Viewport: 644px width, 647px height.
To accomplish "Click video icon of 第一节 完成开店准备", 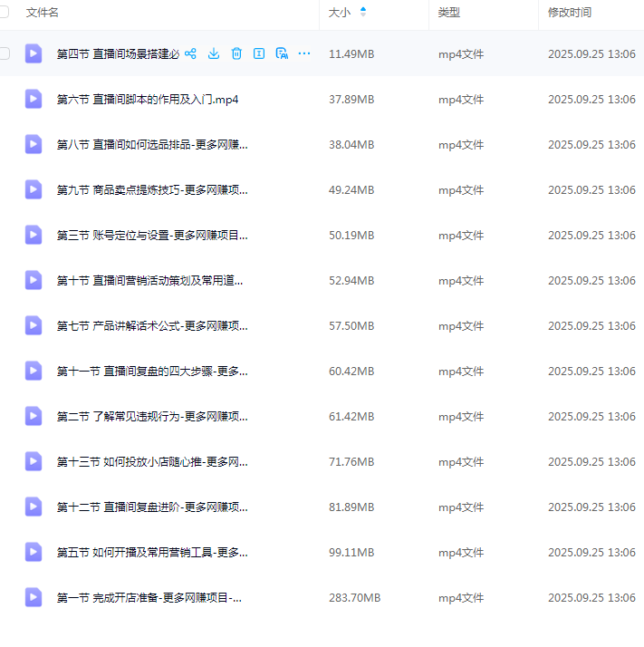I will click(34, 597).
